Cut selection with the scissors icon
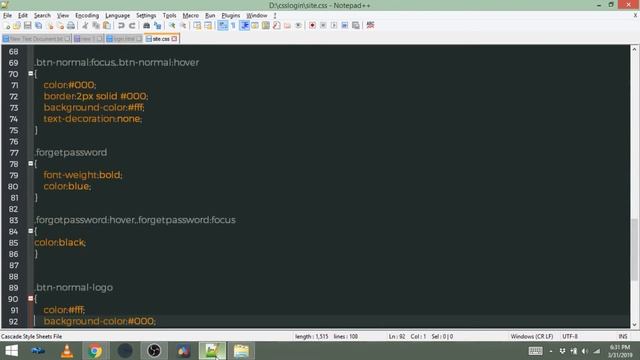Image resolution: width=640 pixels, height=360 pixels. point(85,26)
